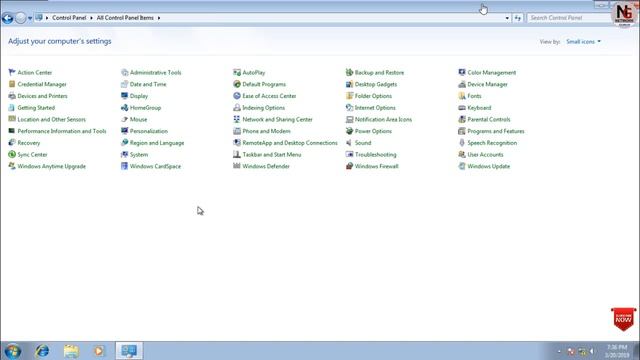Click the Administrative Tools icon
The height and width of the screenshot is (360, 640).
[x=124, y=72]
